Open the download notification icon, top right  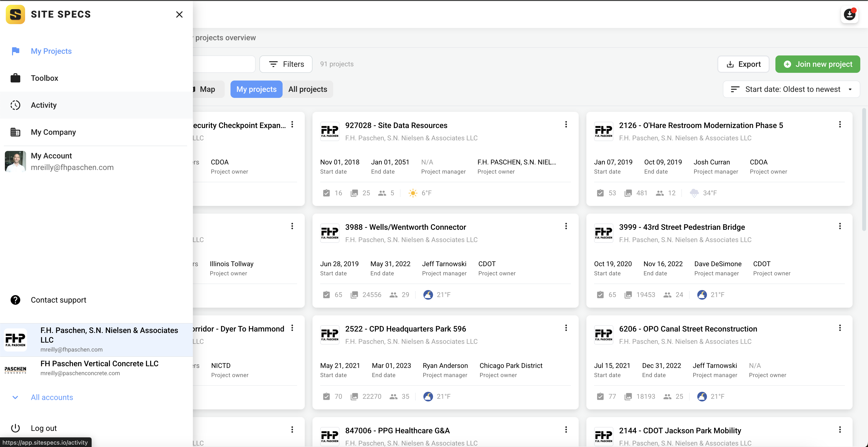coord(849,14)
